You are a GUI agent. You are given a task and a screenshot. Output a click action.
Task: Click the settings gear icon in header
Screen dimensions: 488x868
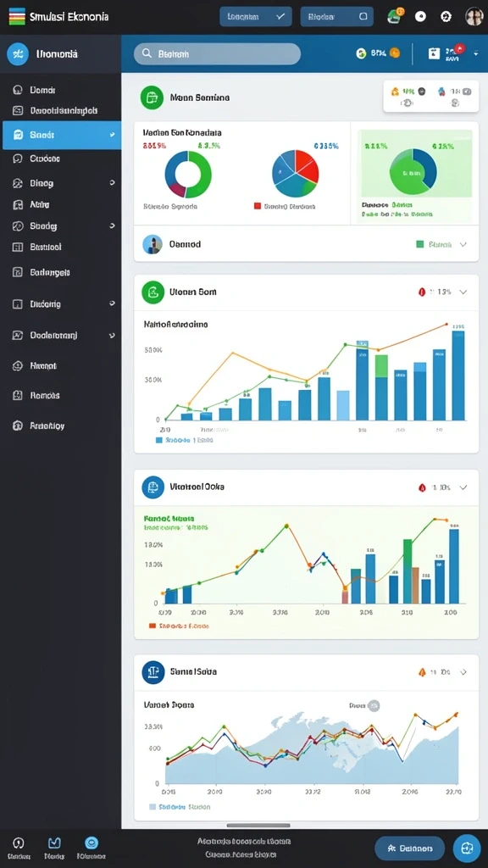pos(446,17)
